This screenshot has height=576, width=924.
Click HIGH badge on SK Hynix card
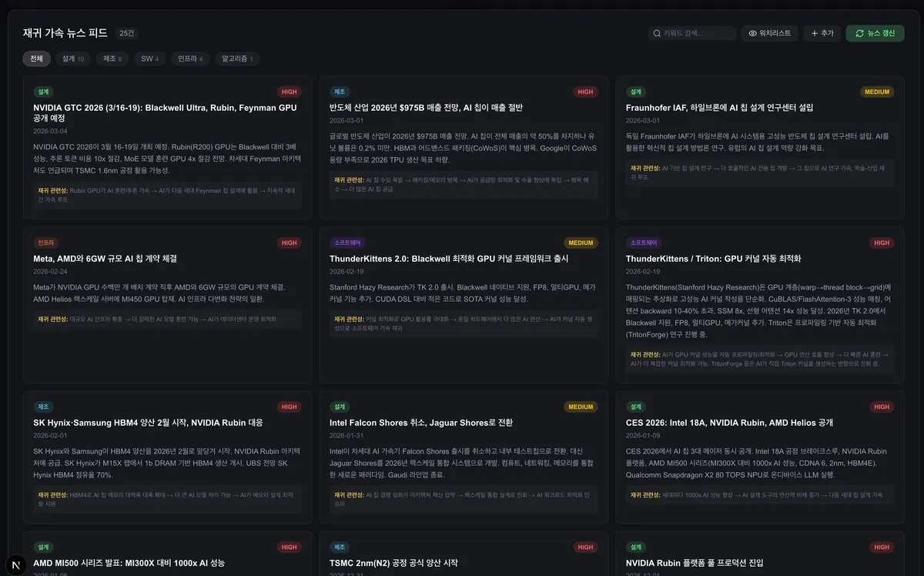pyautogui.click(x=289, y=407)
